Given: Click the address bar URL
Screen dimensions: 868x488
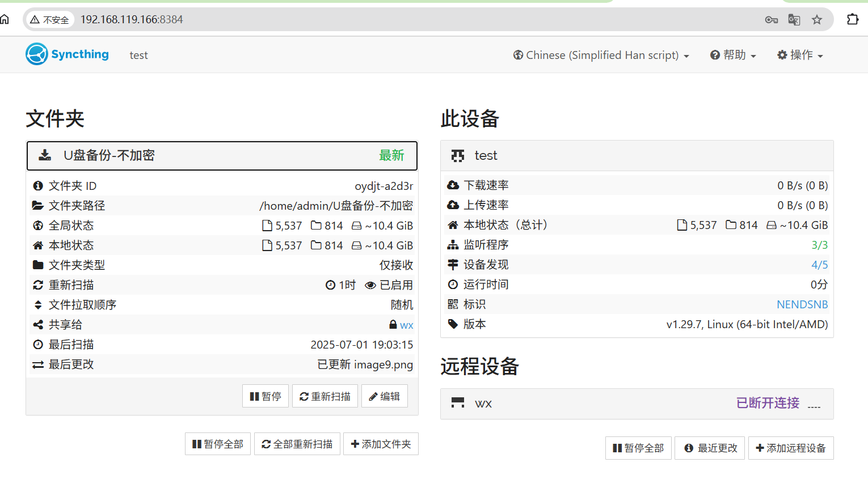Looking at the screenshot, I should click(132, 19).
